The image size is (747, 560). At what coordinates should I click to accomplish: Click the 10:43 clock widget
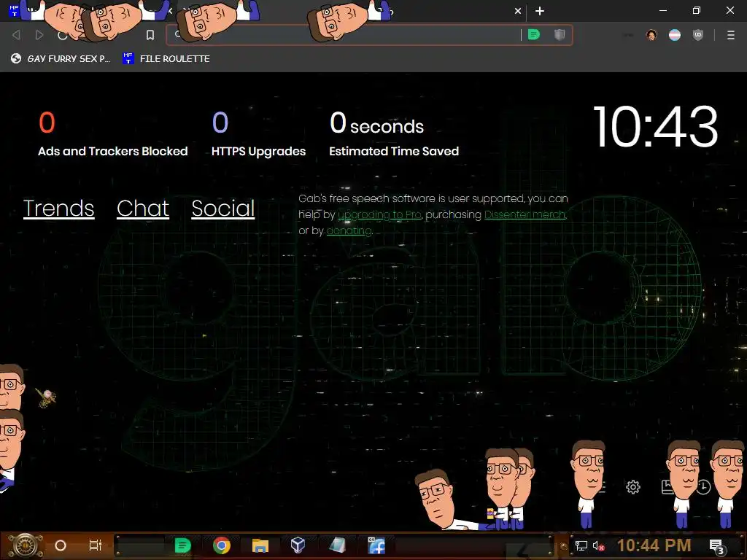(656, 127)
